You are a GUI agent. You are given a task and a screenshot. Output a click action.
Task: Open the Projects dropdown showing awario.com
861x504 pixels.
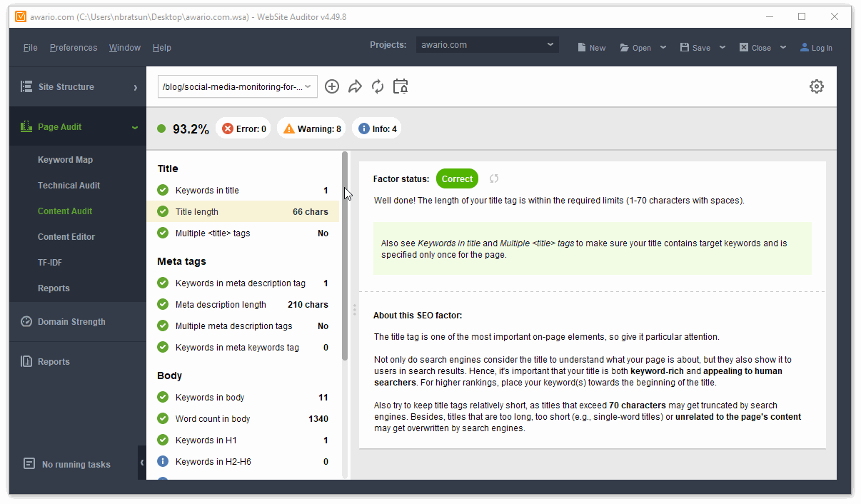(x=487, y=45)
